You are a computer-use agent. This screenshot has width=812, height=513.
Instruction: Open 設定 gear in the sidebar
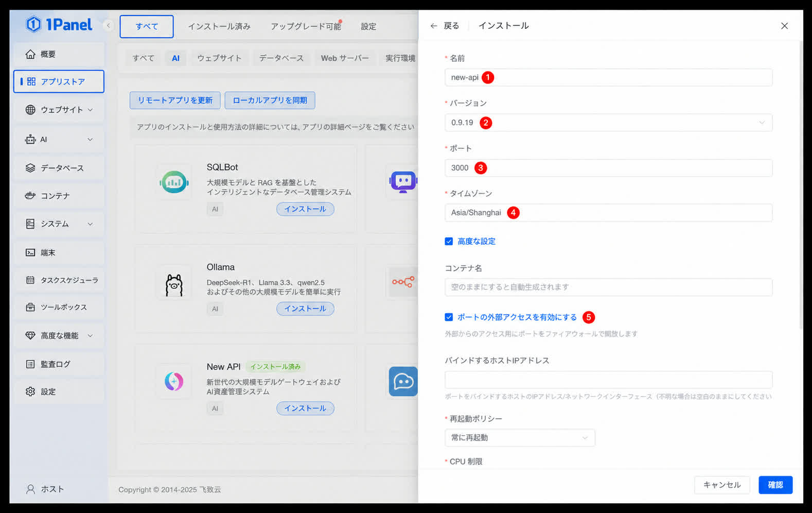(x=59, y=391)
